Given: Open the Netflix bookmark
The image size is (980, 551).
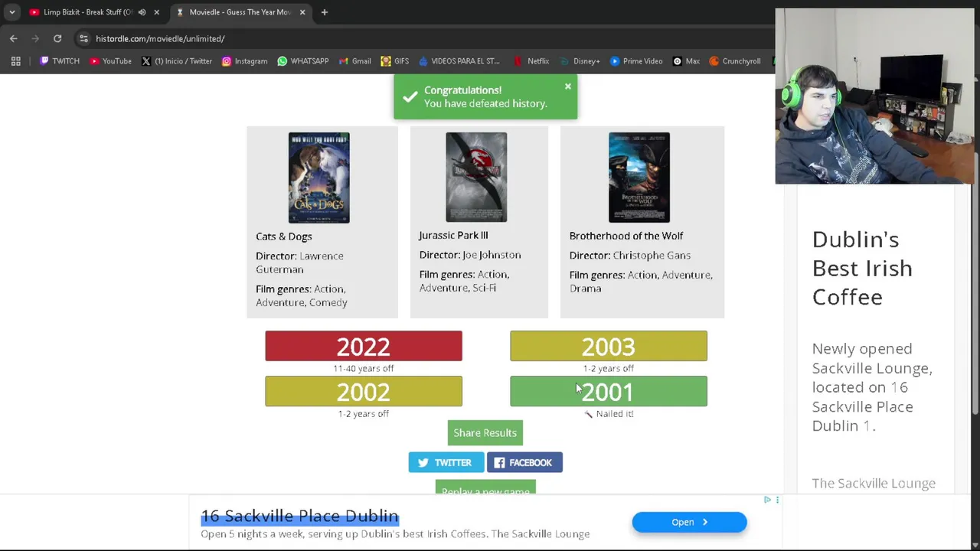Looking at the screenshot, I should pyautogui.click(x=531, y=61).
